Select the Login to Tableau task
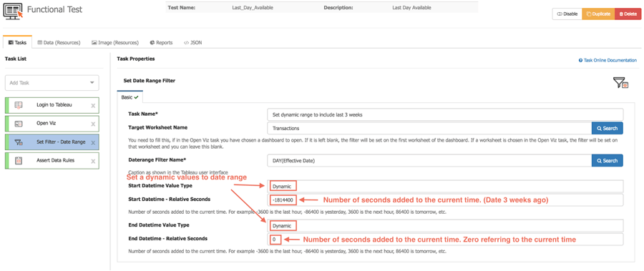 pos(52,105)
